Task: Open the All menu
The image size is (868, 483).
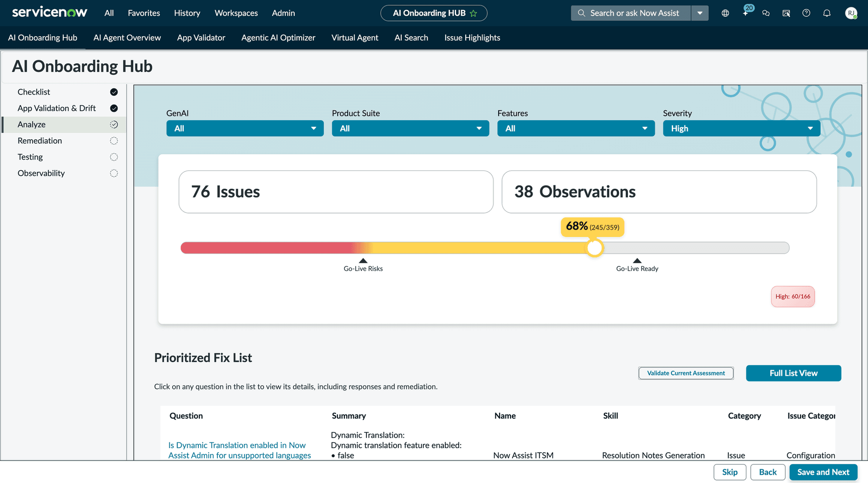Action: tap(109, 13)
